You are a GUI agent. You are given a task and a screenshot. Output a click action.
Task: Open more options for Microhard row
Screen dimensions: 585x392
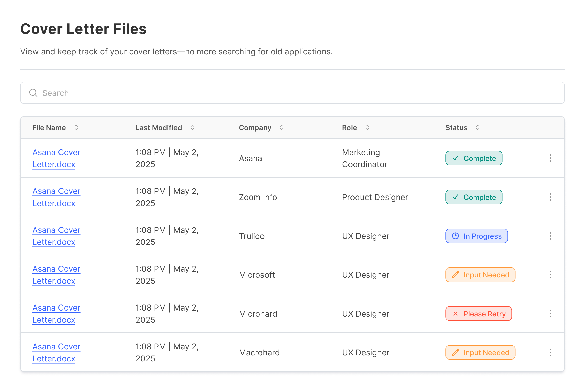coord(550,314)
